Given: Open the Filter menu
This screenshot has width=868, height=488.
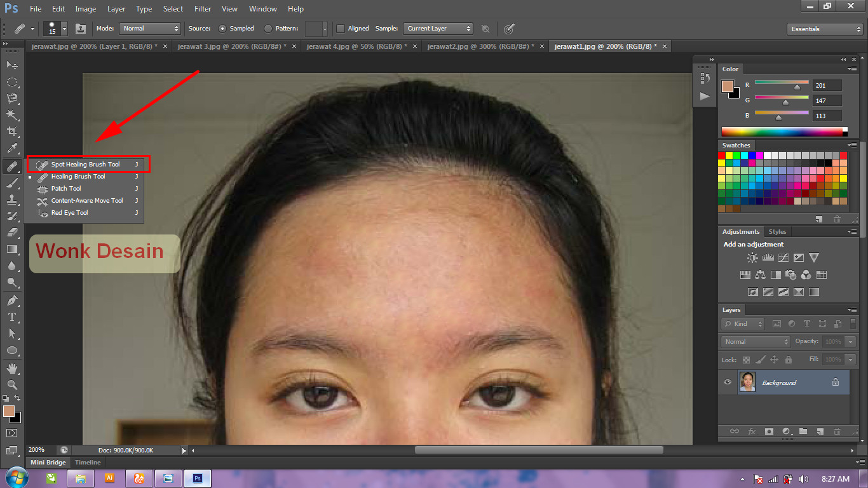Looking at the screenshot, I should point(203,9).
